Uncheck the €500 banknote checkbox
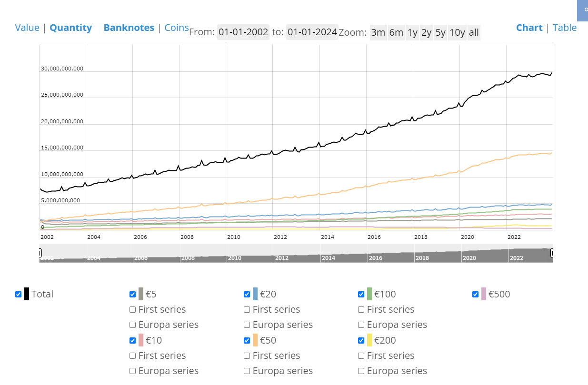 [475, 294]
